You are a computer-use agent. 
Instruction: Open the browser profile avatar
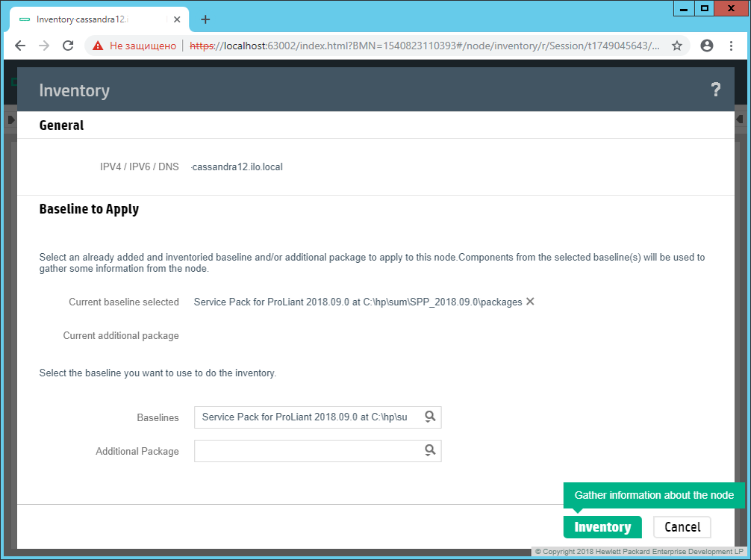[706, 46]
